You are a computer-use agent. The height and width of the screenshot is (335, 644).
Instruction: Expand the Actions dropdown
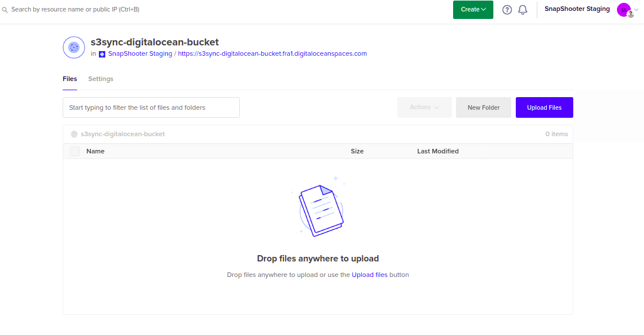coord(424,107)
